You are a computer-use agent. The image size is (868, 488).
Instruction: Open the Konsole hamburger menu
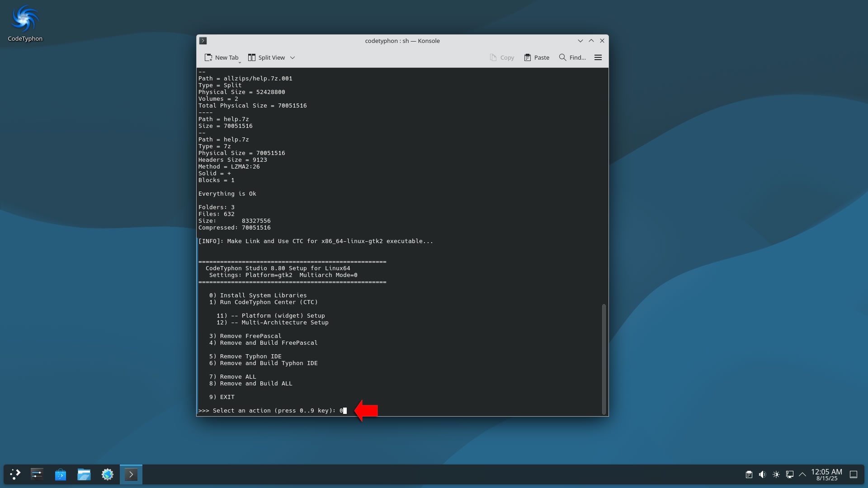tap(598, 57)
